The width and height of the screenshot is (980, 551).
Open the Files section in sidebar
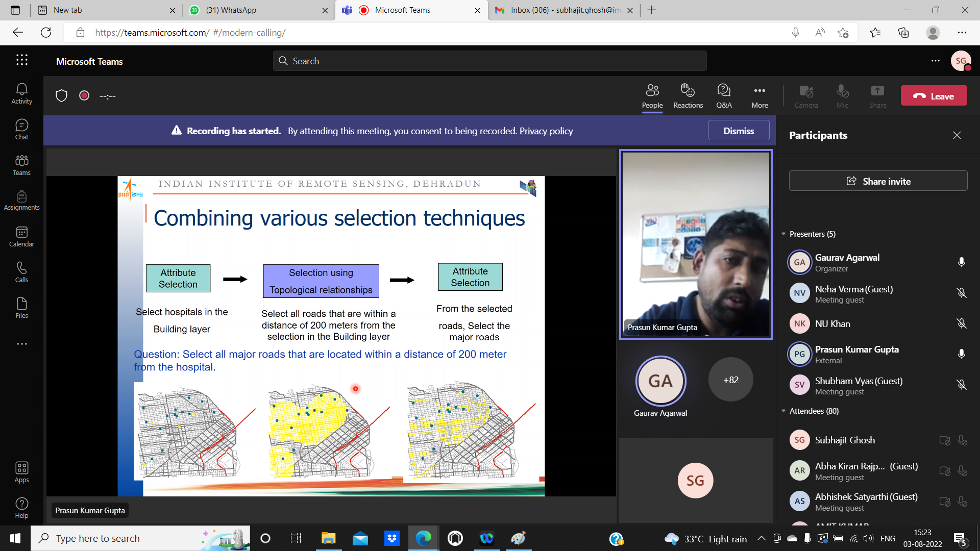click(21, 308)
